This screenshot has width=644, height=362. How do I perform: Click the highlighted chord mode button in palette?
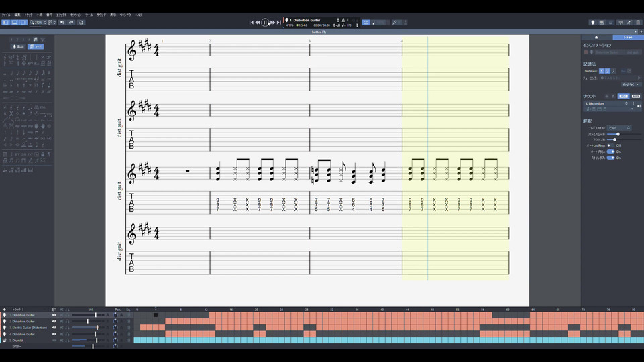point(36,46)
